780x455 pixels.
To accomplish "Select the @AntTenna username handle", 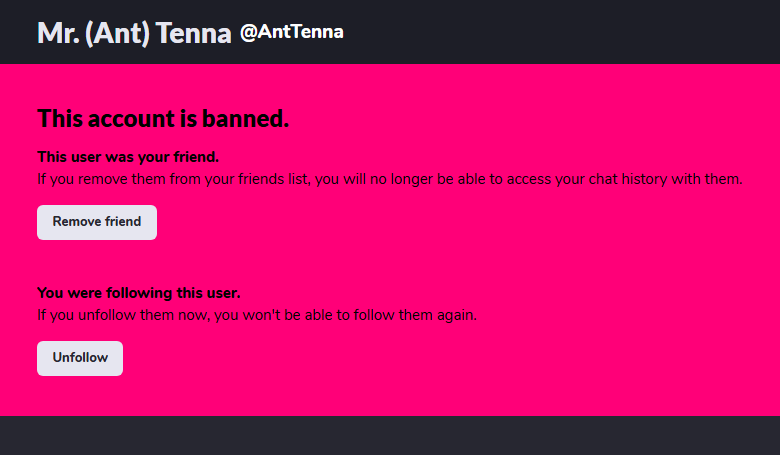I will coord(292,32).
